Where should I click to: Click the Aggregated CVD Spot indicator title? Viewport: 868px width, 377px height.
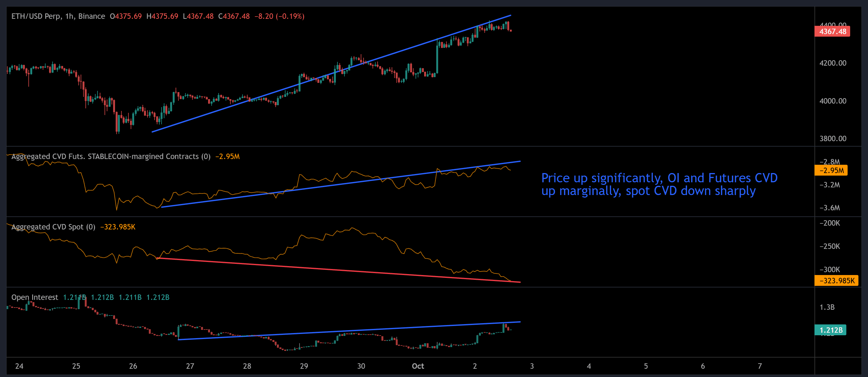point(53,227)
